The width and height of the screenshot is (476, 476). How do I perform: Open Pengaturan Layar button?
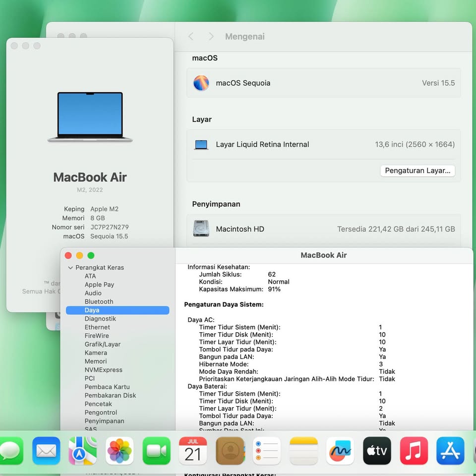tap(417, 171)
